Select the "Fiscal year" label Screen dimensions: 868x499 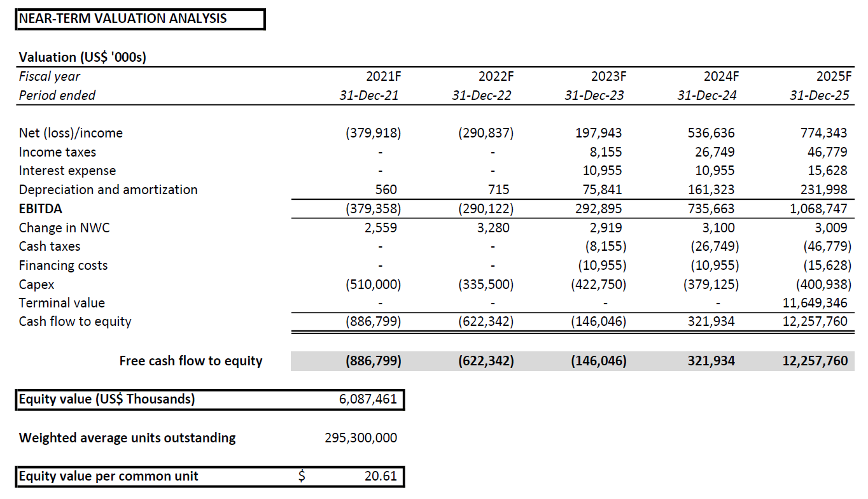tap(50, 76)
